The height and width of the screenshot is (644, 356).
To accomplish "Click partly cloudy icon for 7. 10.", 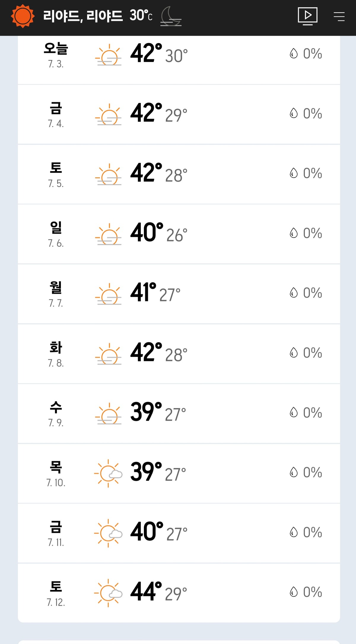I will 108,473.
